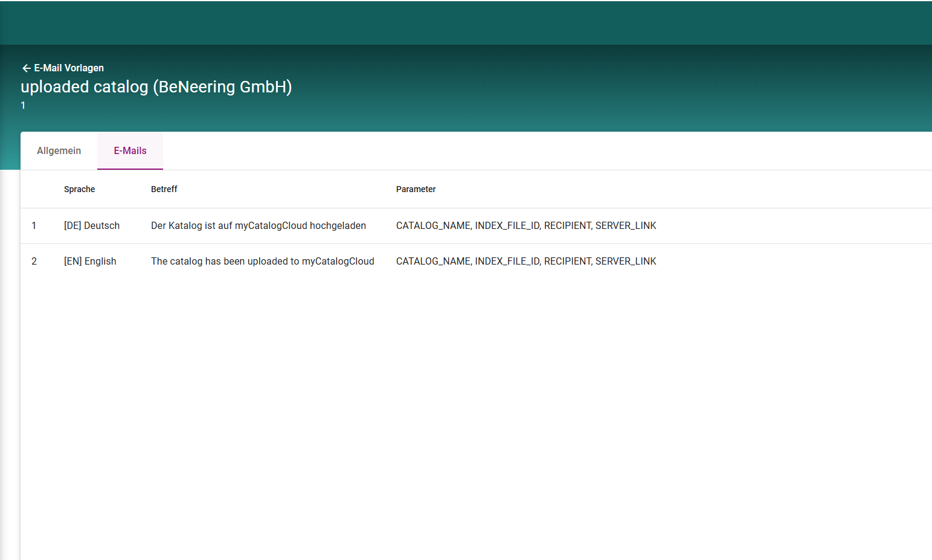
Task: Click the Betreff column header
Action: point(164,189)
